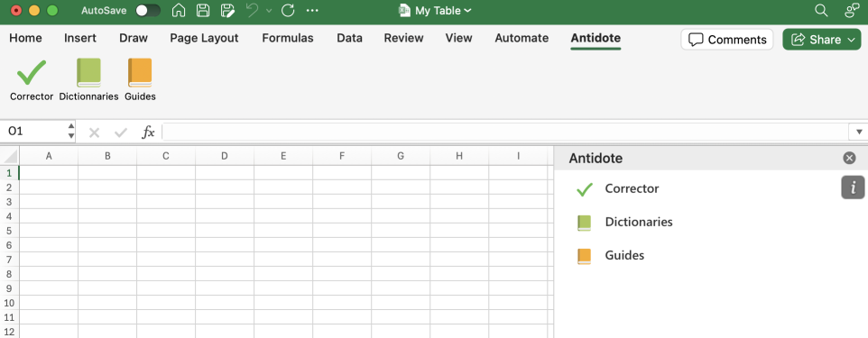Expand the formula bar
This screenshot has height=338, width=868.
(859, 132)
